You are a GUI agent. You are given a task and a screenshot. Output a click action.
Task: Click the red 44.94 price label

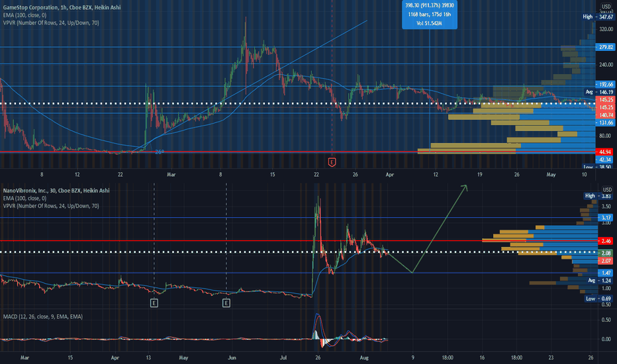(606, 152)
